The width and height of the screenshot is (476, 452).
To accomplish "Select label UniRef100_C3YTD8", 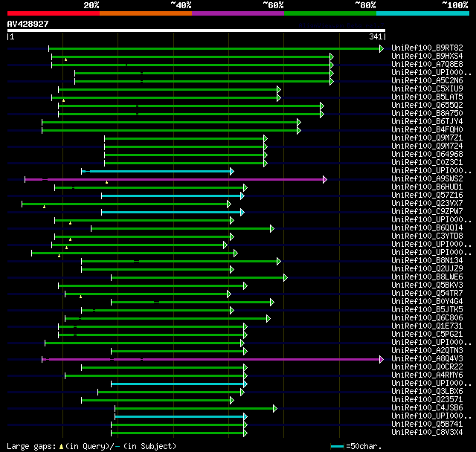I will tap(427, 236).
